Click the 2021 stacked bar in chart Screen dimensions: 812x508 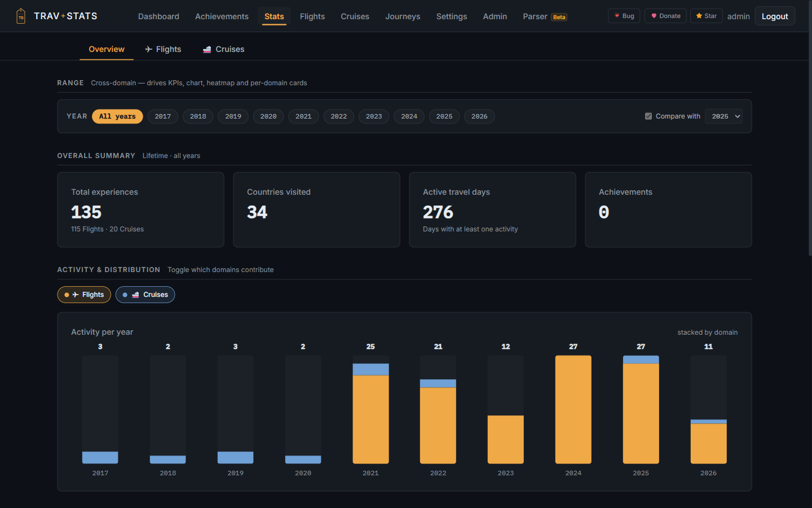(x=370, y=414)
